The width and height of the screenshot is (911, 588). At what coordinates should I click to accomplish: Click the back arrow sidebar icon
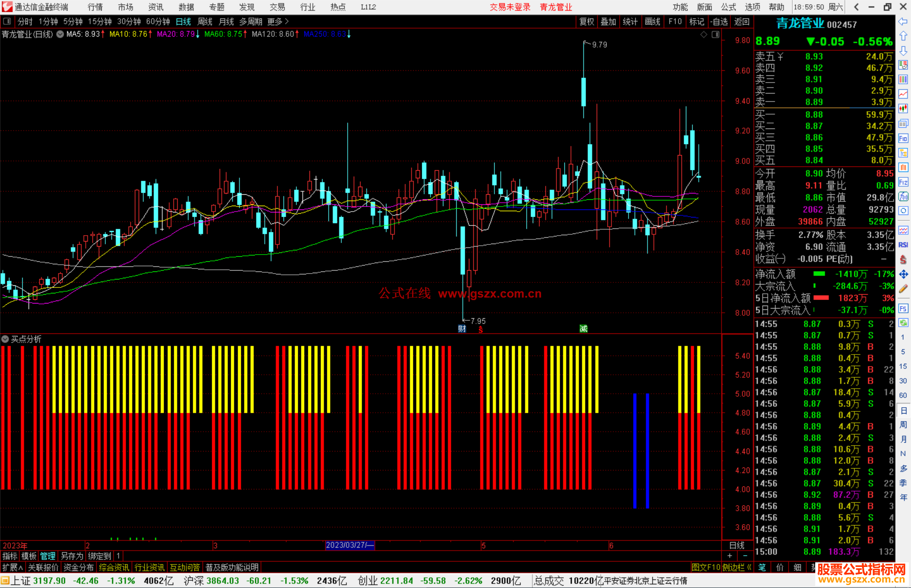click(x=903, y=21)
